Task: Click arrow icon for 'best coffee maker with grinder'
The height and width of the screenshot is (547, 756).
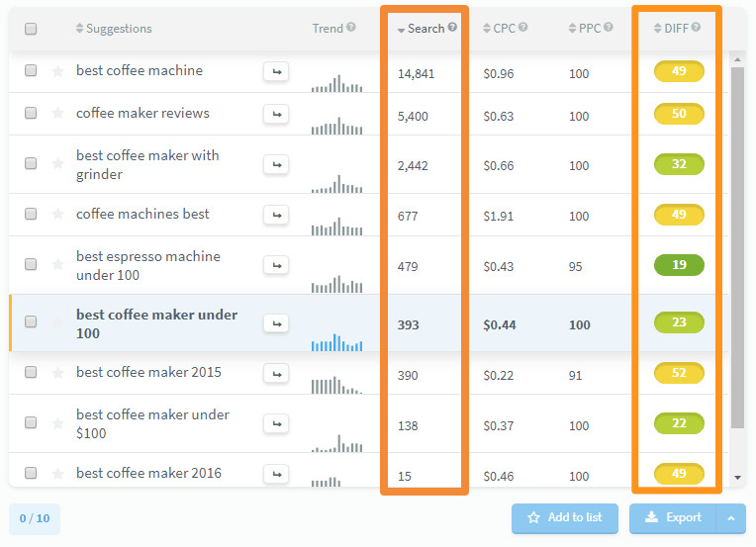Action: tap(276, 165)
